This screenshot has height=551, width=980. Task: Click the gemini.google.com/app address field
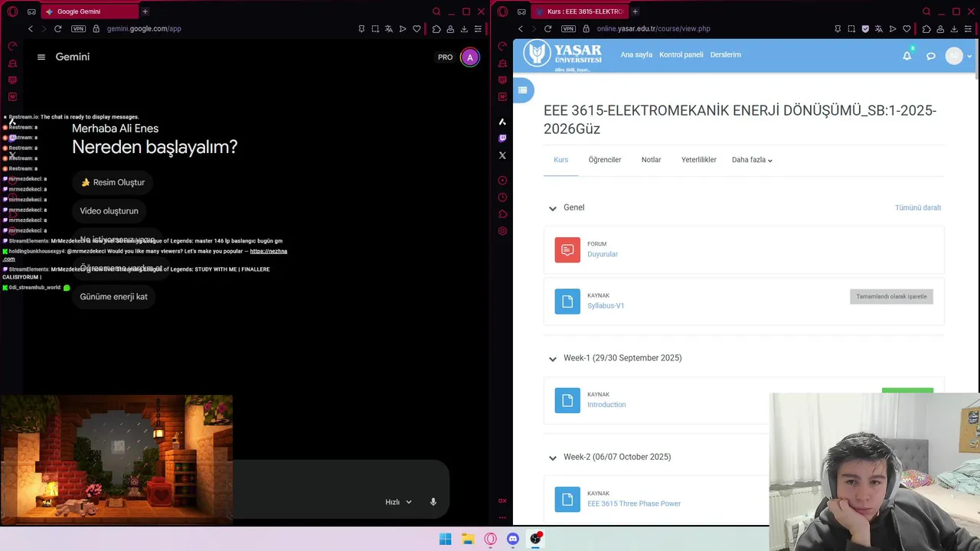pyautogui.click(x=144, y=28)
